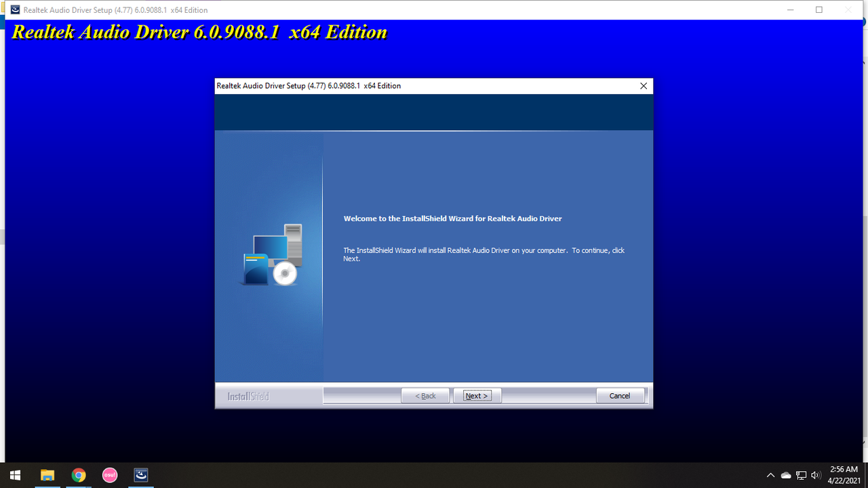Click the disabled Back button
868x488 pixels.
pyautogui.click(x=425, y=396)
